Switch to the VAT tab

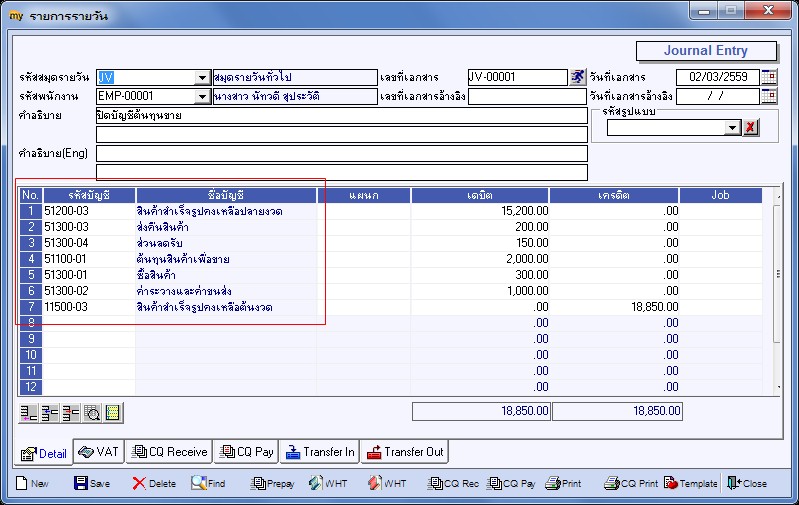[x=99, y=452]
